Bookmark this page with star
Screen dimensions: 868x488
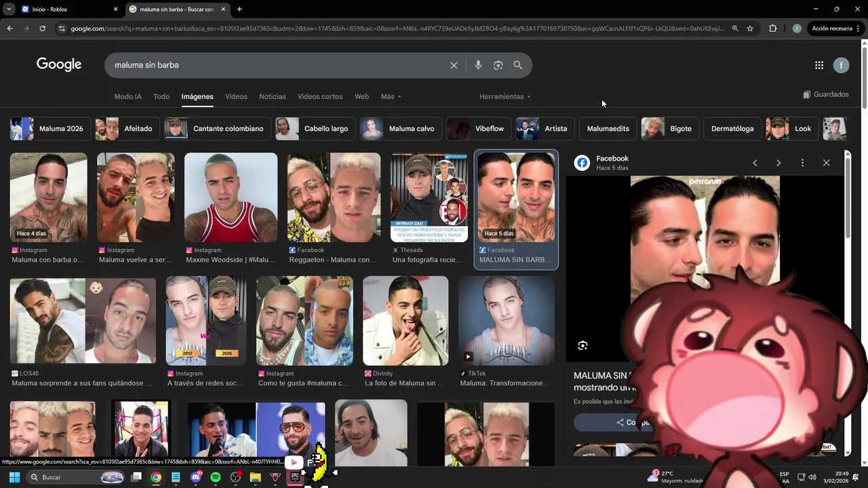(750, 28)
